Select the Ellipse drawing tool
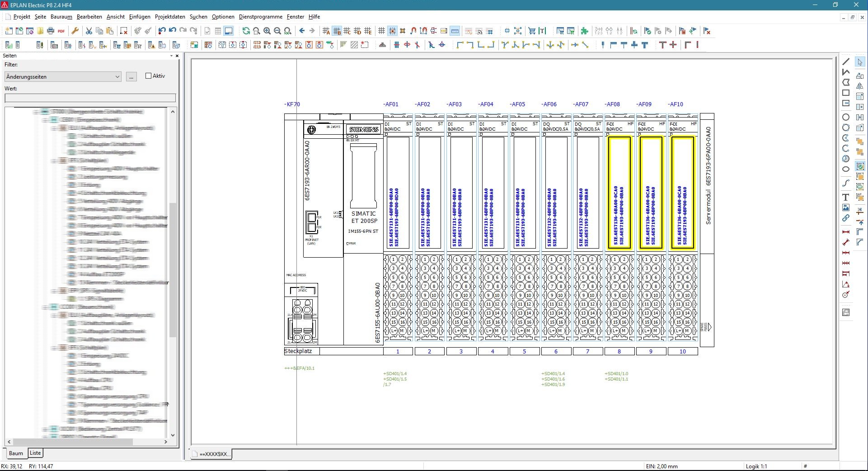This screenshot has height=471, width=868. [x=846, y=169]
